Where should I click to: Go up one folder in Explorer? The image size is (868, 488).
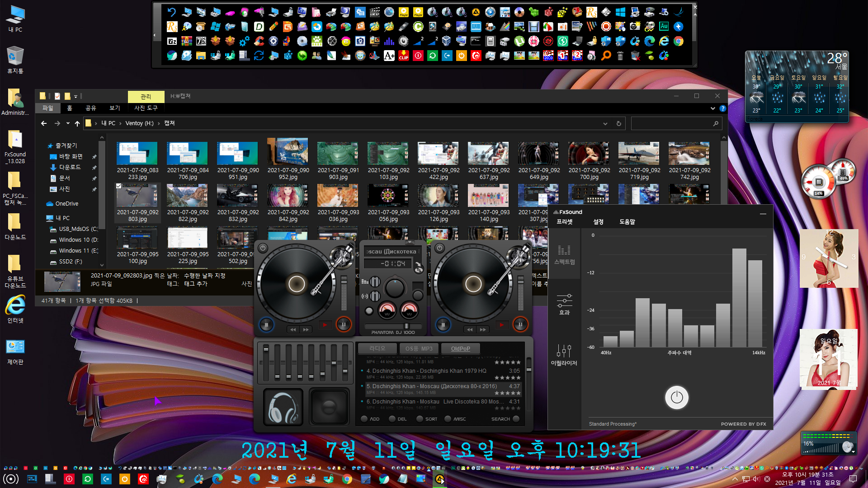[77, 123]
